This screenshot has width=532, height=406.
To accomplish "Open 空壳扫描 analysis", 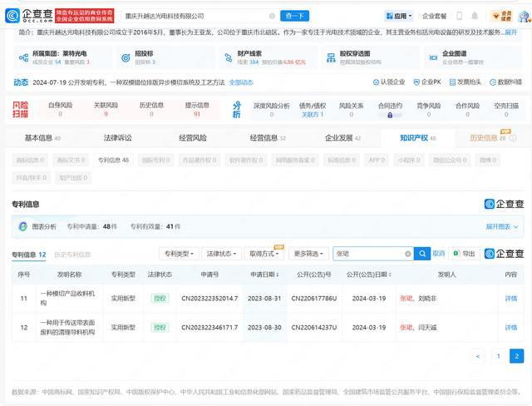I will point(506,110).
